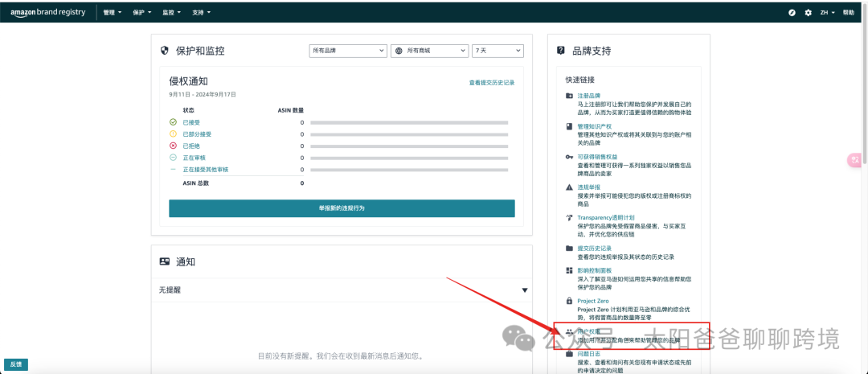
Task: Click the ID card icon beside 通知
Action: click(165, 261)
